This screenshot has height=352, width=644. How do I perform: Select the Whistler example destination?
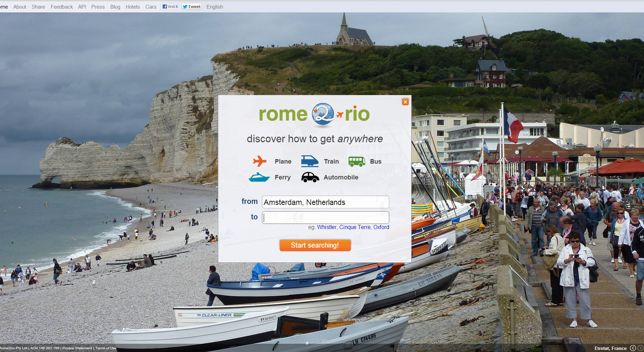[326, 227]
